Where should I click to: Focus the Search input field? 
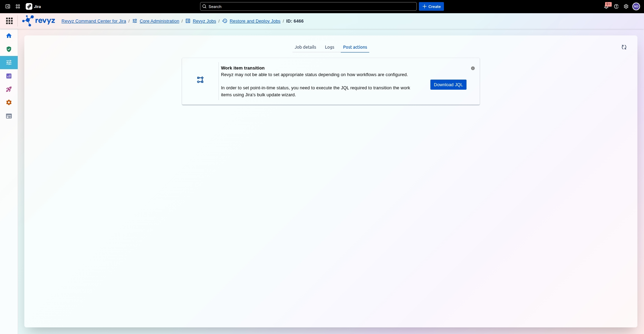tap(308, 7)
